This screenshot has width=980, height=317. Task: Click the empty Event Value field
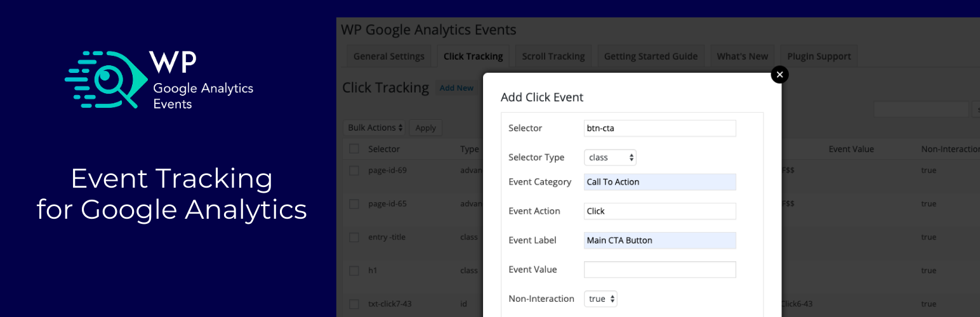[x=659, y=269]
